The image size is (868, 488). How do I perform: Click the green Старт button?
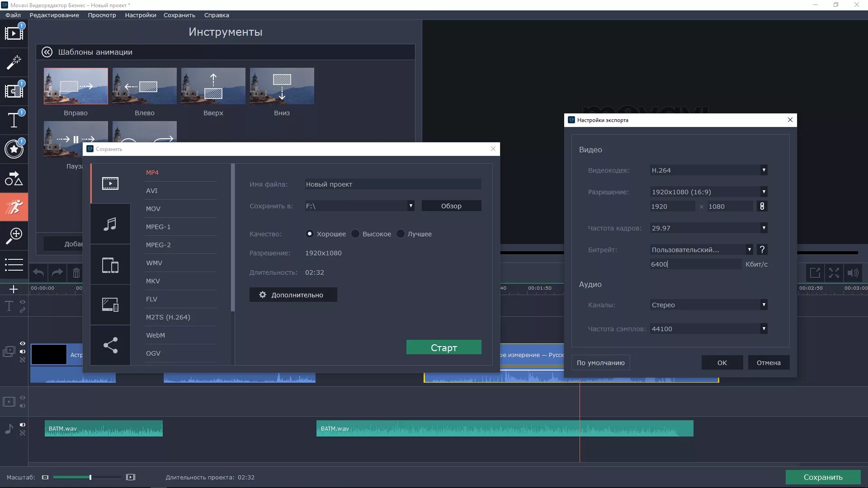pyautogui.click(x=443, y=347)
